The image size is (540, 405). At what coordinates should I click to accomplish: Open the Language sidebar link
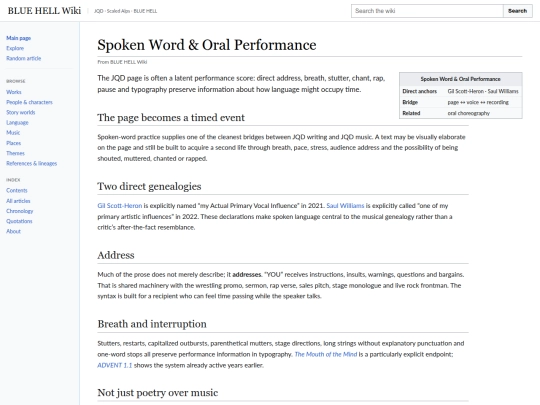[x=17, y=122]
